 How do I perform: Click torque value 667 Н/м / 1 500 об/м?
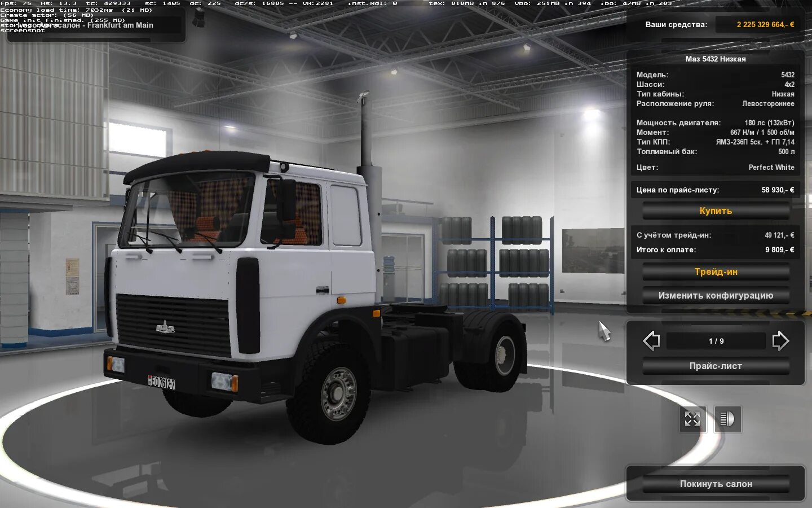(x=762, y=133)
